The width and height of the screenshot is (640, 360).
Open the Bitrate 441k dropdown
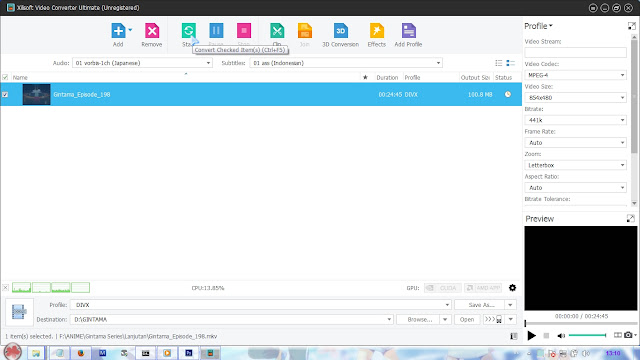(575, 120)
